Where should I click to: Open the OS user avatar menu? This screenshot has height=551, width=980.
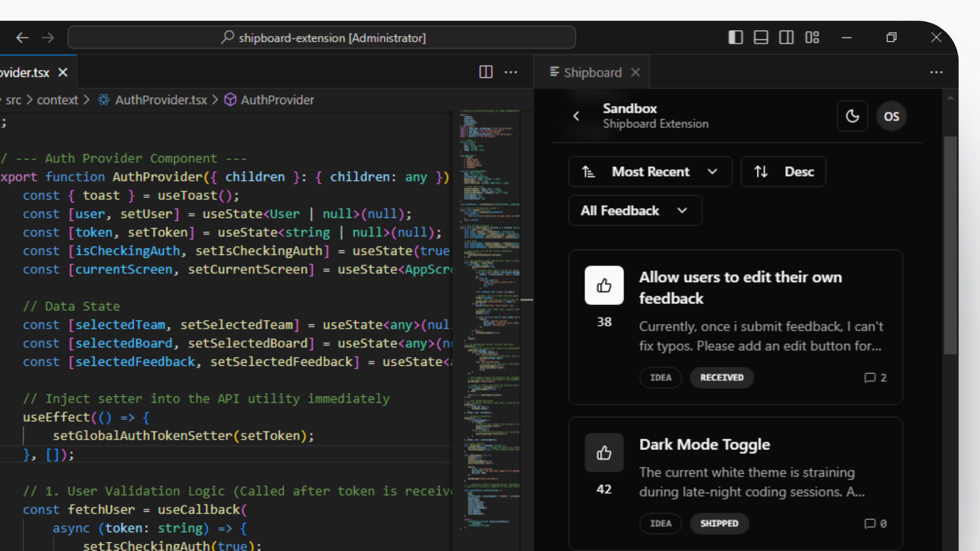tap(891, 116)
